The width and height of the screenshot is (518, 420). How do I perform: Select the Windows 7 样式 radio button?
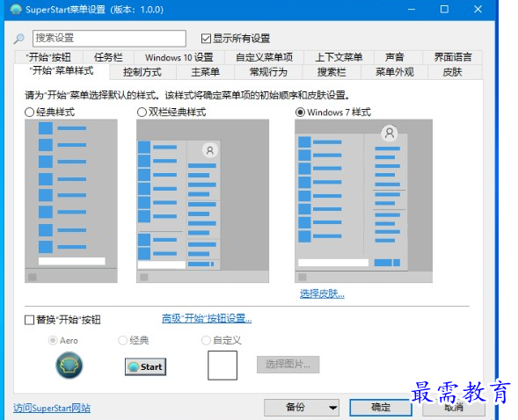[300, 112]
